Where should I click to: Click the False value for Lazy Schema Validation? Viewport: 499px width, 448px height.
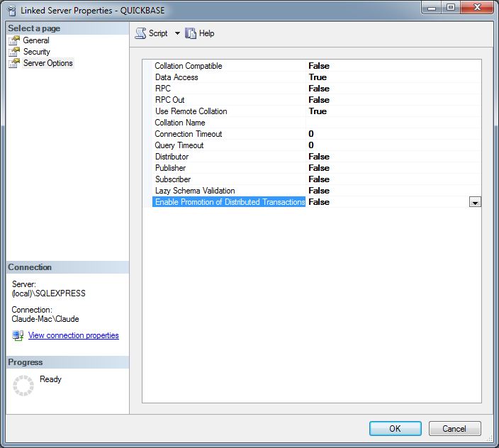coord(319,191)
